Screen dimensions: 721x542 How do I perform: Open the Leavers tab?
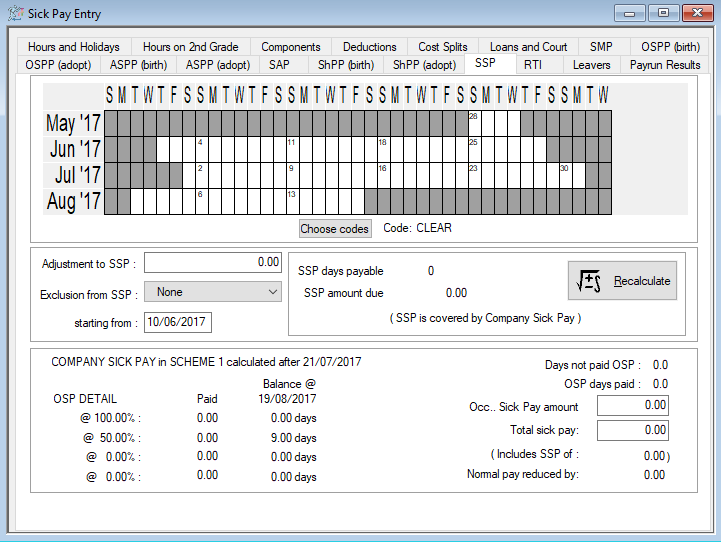(x=591, y=65)
